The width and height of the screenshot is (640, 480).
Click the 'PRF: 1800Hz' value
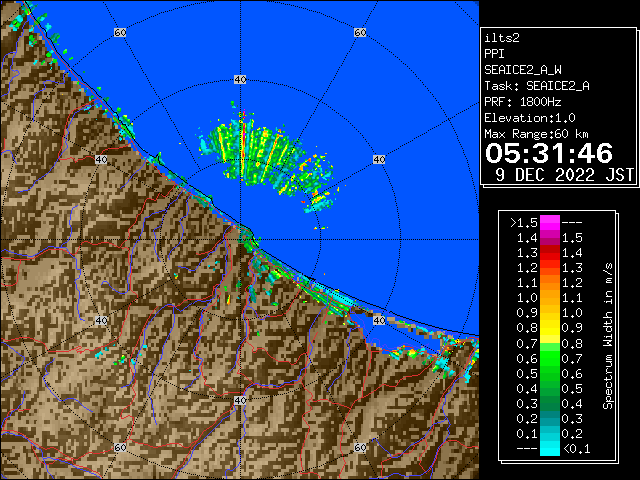[x=522, y=102]
